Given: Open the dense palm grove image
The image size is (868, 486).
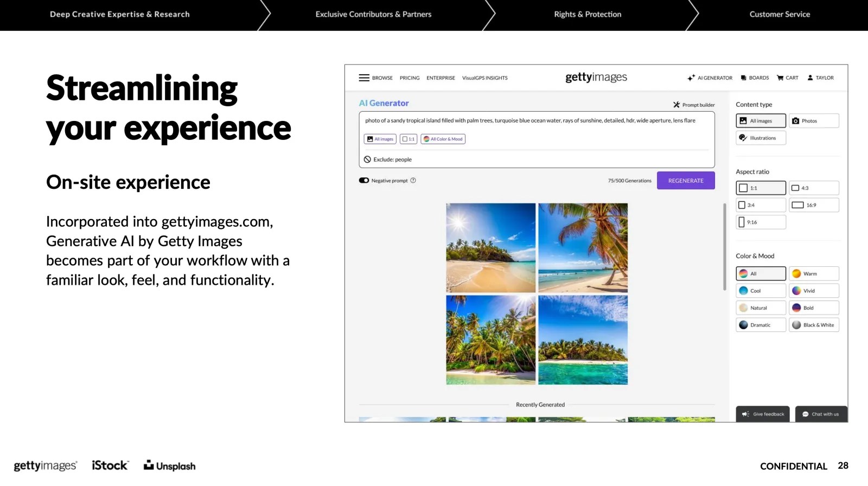Looking at the screenshot, I should [x=491, y=340].
